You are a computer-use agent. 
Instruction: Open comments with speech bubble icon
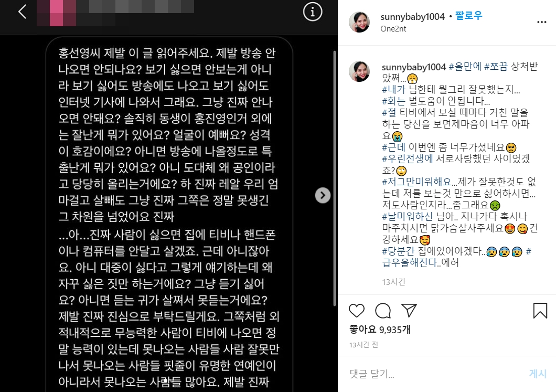pyautogui.click(x=383, y=311)
